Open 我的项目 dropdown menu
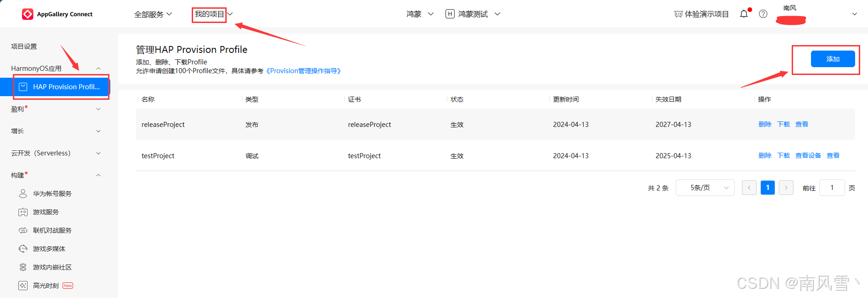 pos(214,14)
